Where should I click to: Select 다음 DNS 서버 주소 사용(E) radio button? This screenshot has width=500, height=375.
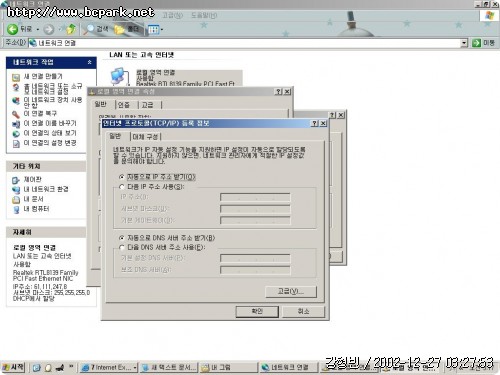122,247
